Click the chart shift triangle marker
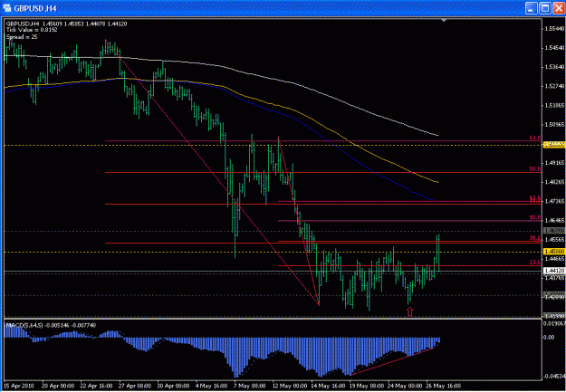566x392 pixels. (x=445, y=21)
